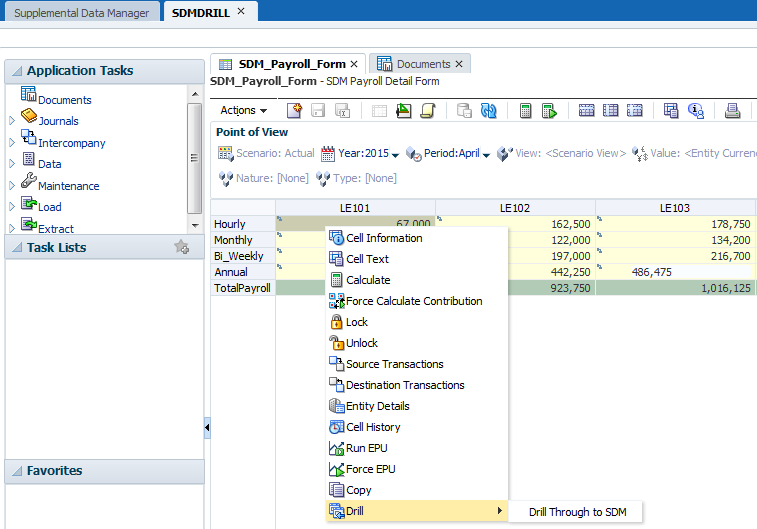757x529 pixels.
Task: Click the first grid layout toolbar icon
Action: tap(586, 111)
